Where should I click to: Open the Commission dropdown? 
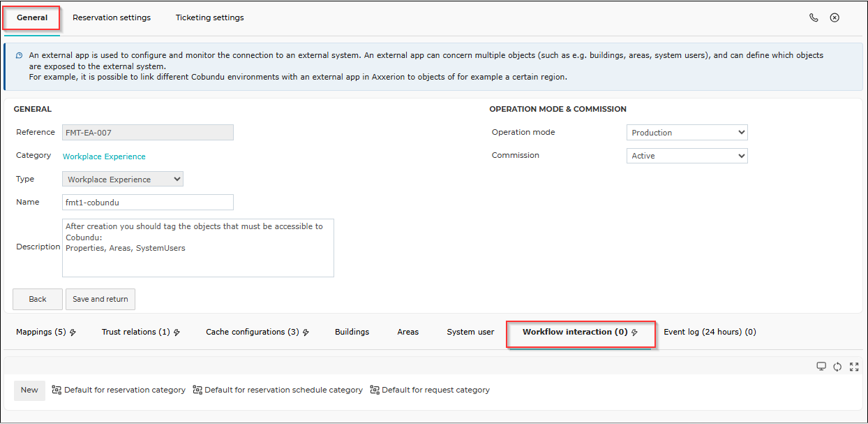click(x=687, y=156)
